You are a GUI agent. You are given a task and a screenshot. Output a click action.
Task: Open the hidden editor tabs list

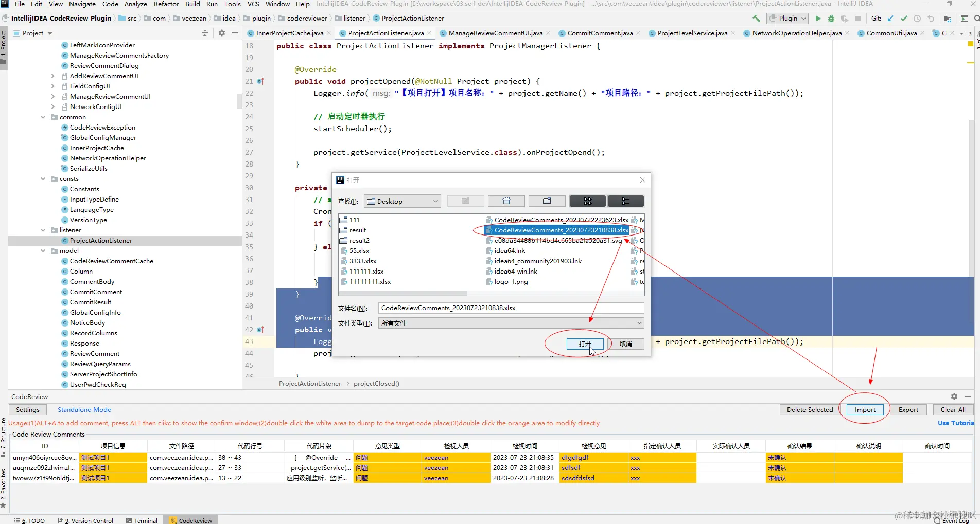coord(966,33)
